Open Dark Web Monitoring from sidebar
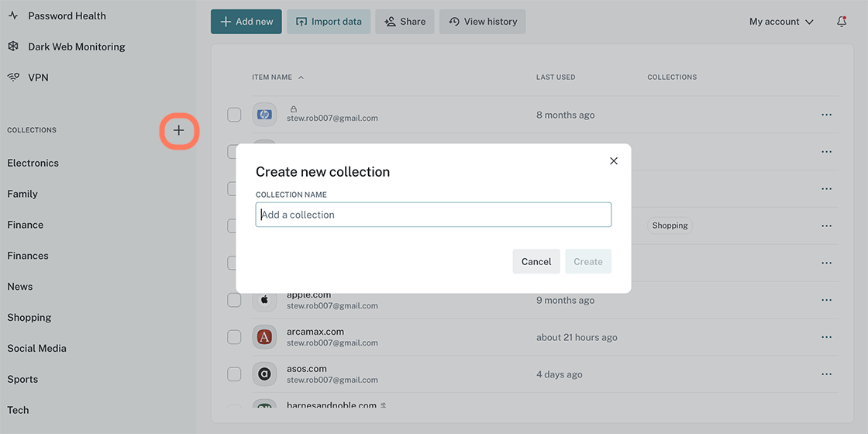The height and width of the screenshot is (434, 868). [x=76, y=46]
